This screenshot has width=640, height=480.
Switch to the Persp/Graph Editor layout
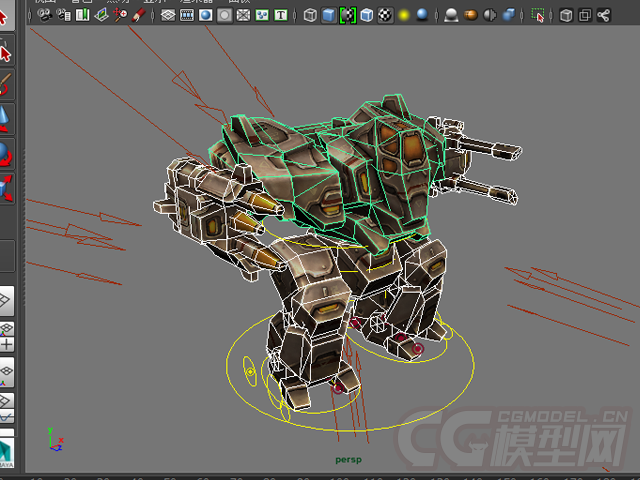pyautogui.click(x=7, y=408)
